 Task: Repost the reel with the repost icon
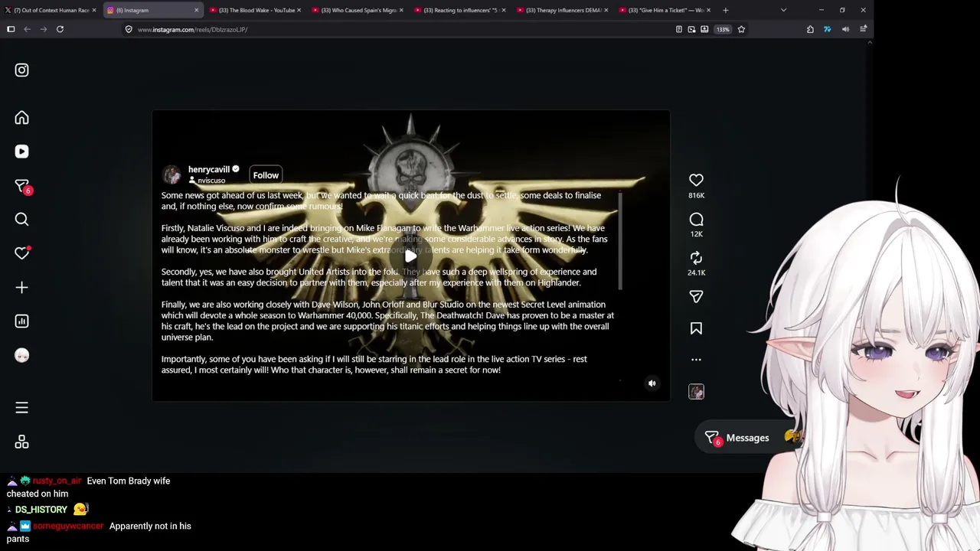point(696,258)
